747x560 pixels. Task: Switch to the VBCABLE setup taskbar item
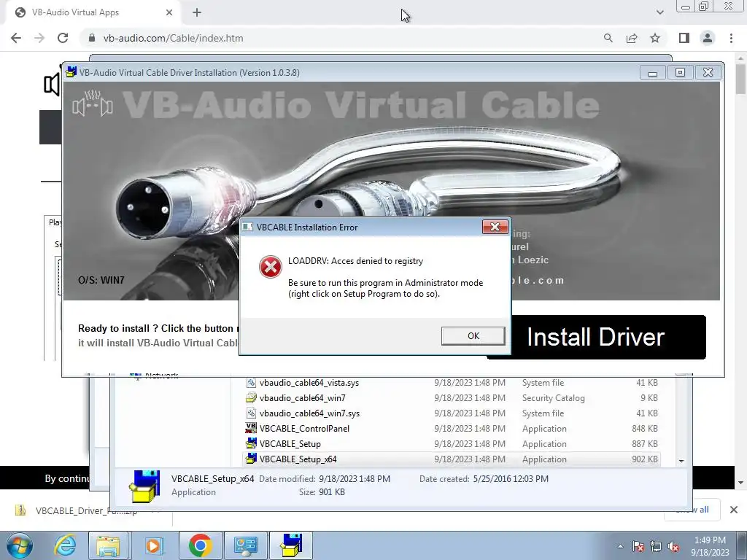[291, 545]
